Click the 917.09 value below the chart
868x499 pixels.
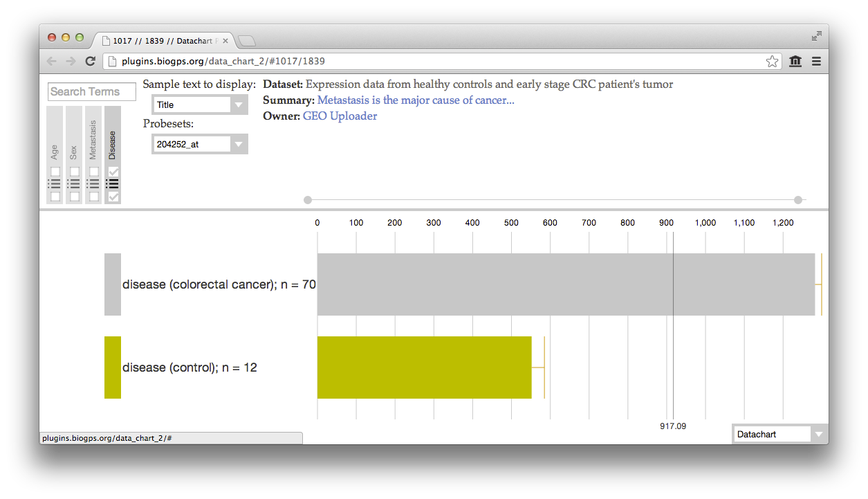click(673, 426)
